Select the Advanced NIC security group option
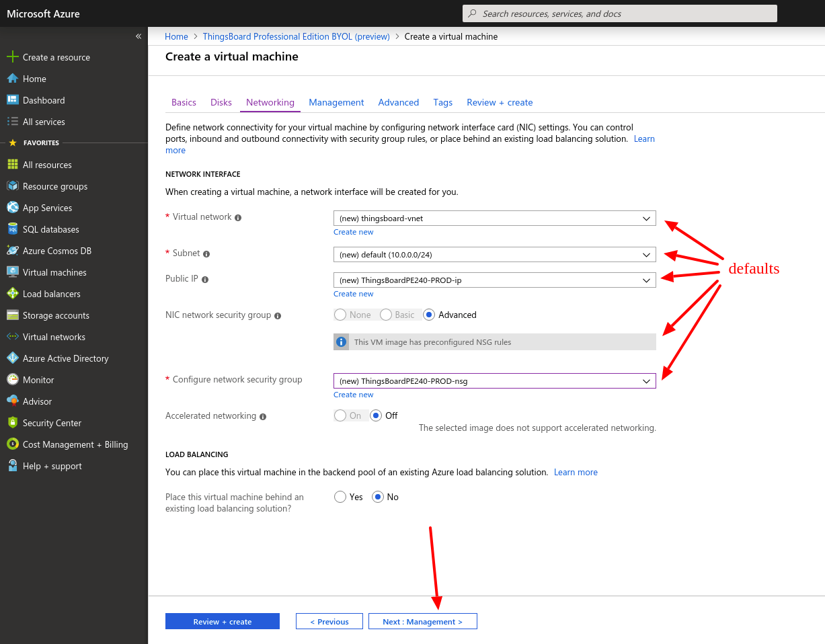Screen dimensions: 825x644 (x=429, y=315)
